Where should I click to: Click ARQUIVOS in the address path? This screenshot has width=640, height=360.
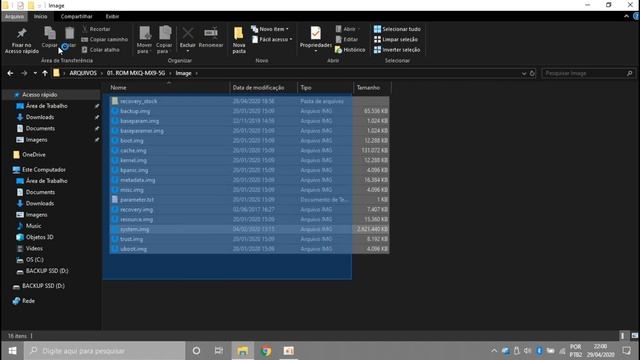(x=83, y=73)
